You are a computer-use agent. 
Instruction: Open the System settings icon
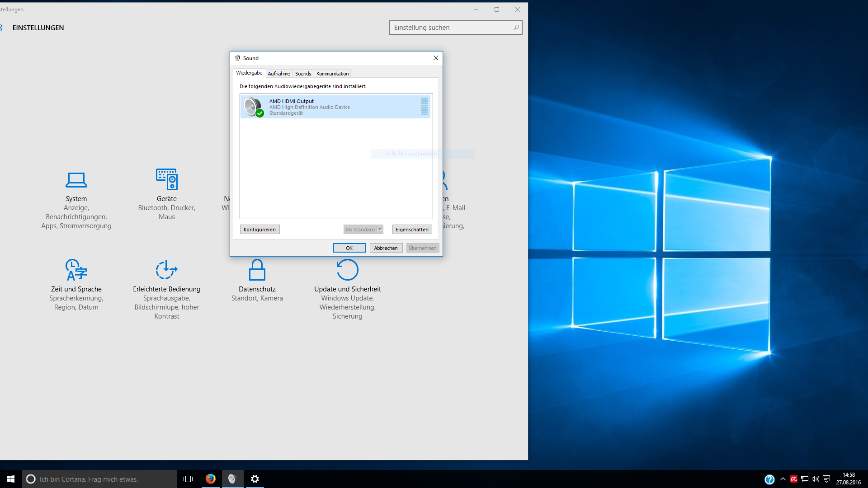[76, 180]
